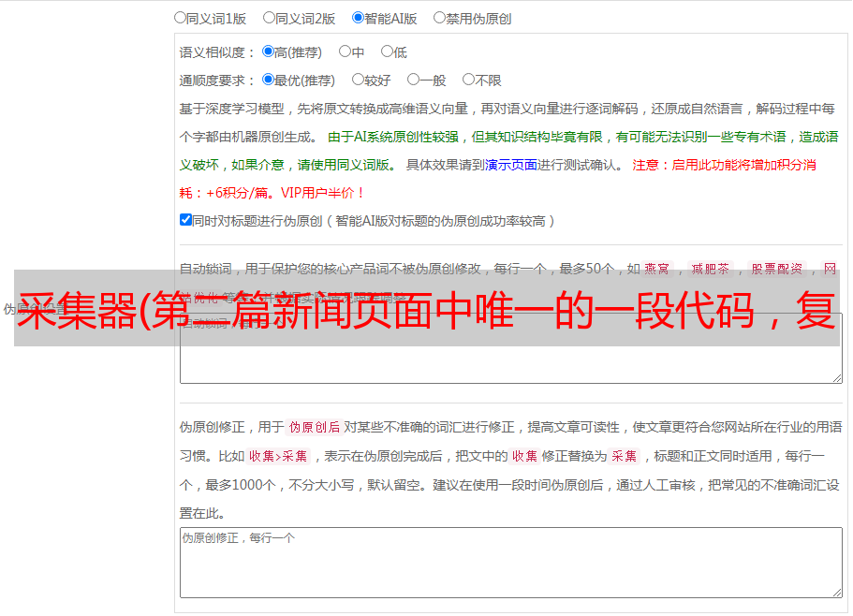Click the 通顺度要求 label
853x616 pixels.
click(x=217, y=81)
